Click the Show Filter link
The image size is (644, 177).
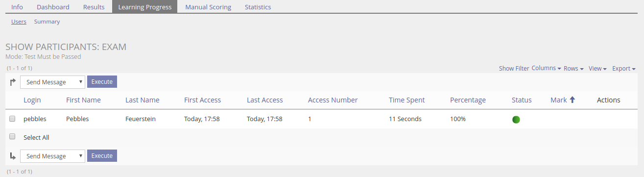[x=514, y=69]
